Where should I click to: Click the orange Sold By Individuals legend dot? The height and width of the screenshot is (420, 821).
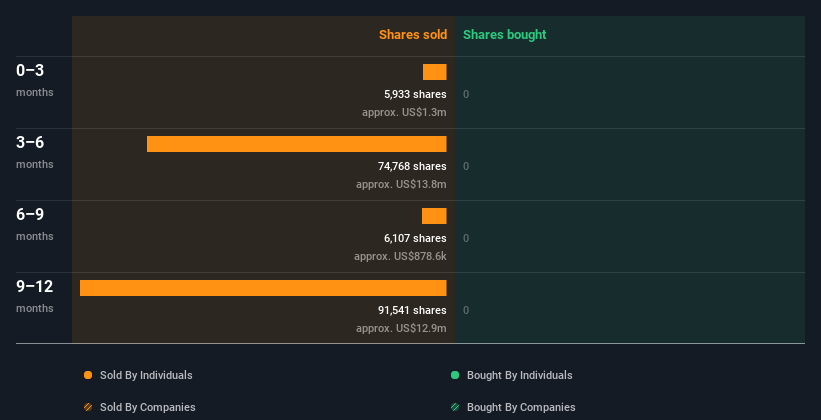88,375
